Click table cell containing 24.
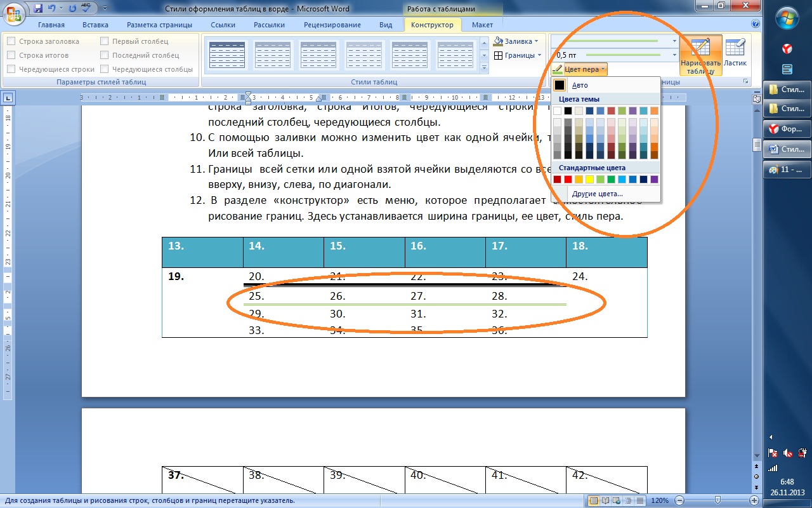Viewport: 812px width, 508px height. click(x=606, y=302)
